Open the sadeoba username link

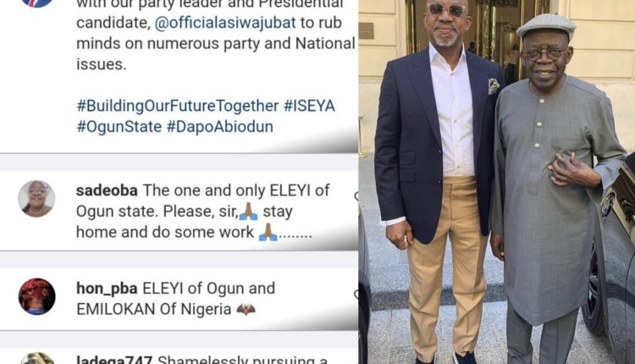tap(107, 190)
